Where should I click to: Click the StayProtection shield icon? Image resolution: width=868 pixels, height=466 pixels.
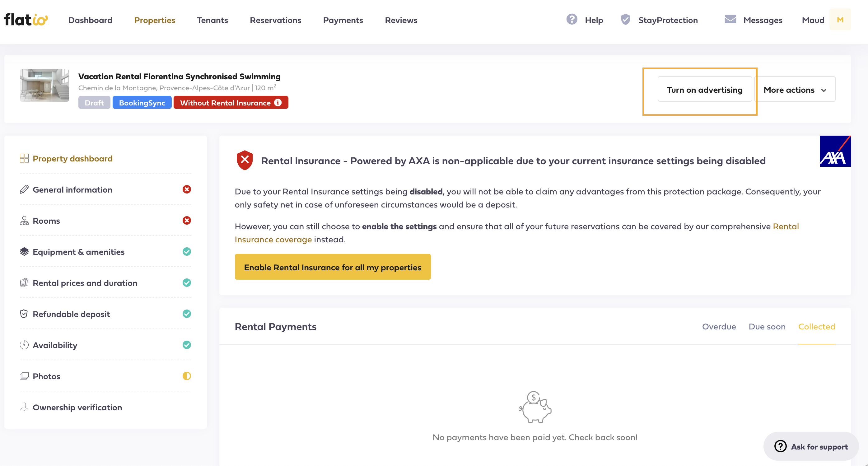click(x=625, y=19)
